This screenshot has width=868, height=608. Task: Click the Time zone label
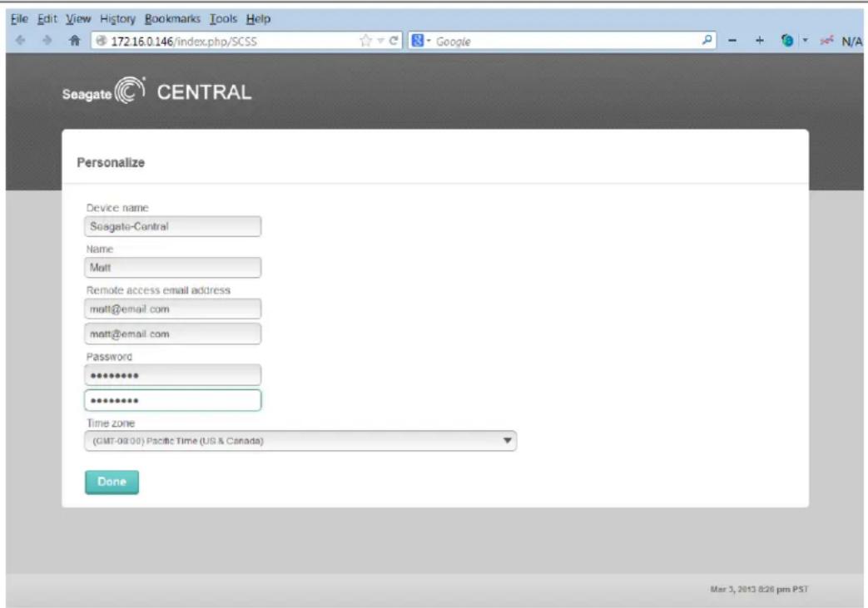tap(110, 423)
